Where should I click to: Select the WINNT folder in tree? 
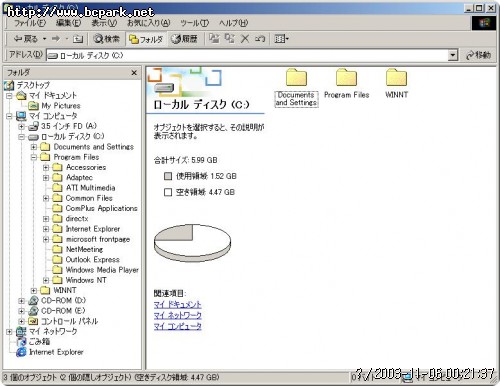[65, 290]
